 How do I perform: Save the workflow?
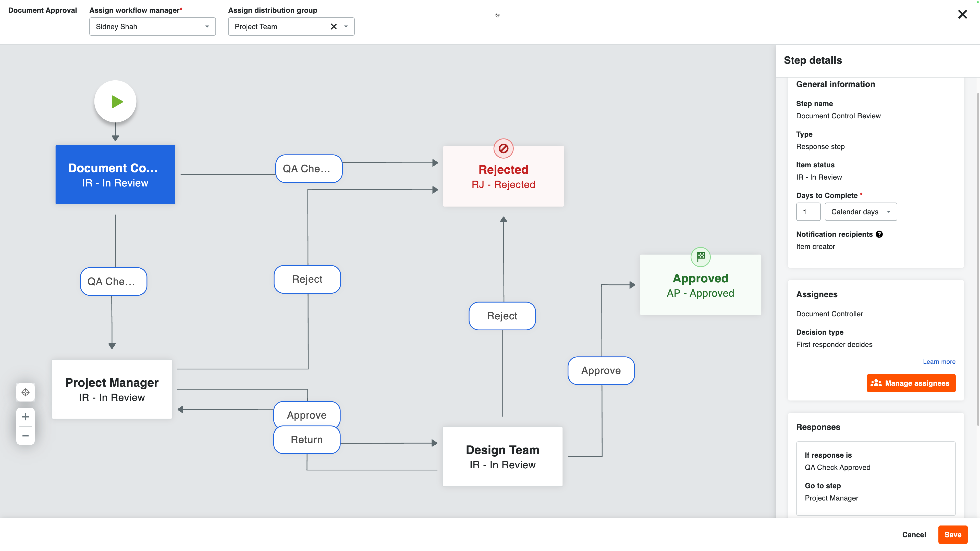click(x=953, y=535)
